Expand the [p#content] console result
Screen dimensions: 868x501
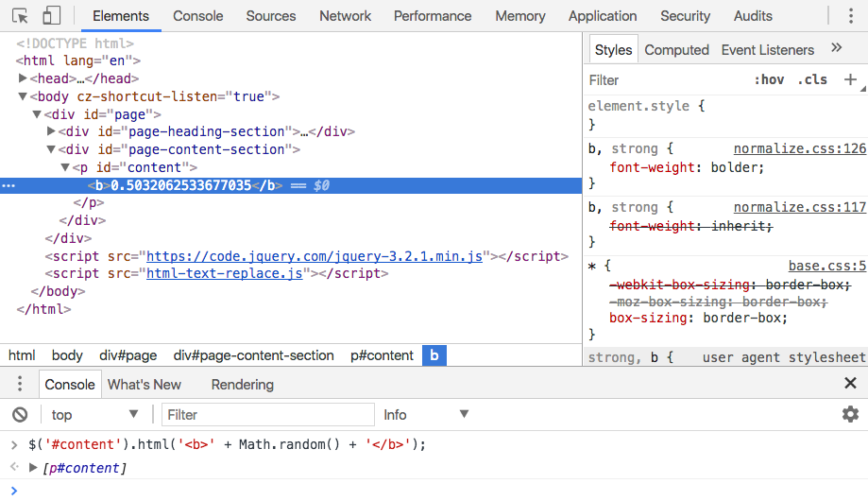tap(33, 468)
